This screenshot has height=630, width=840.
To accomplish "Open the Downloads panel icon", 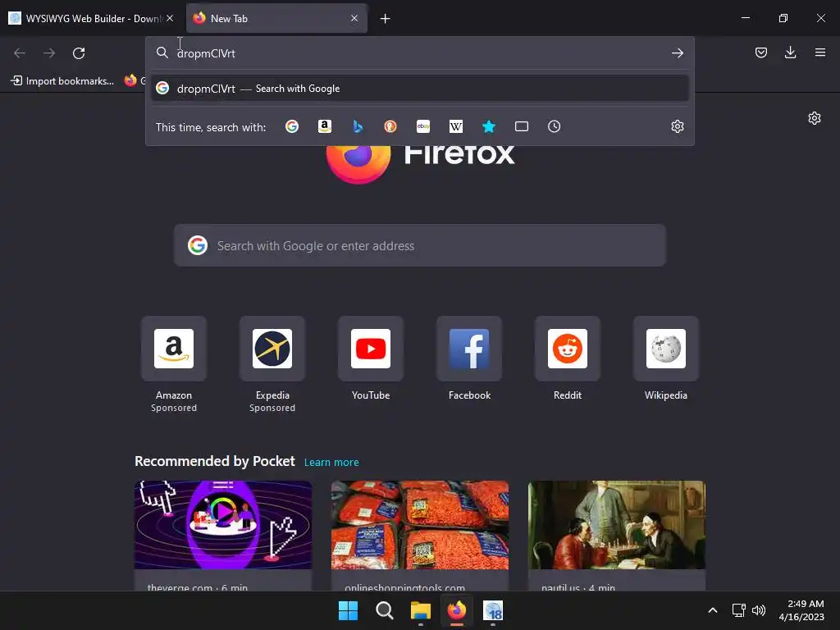I will tap(790, 52).
